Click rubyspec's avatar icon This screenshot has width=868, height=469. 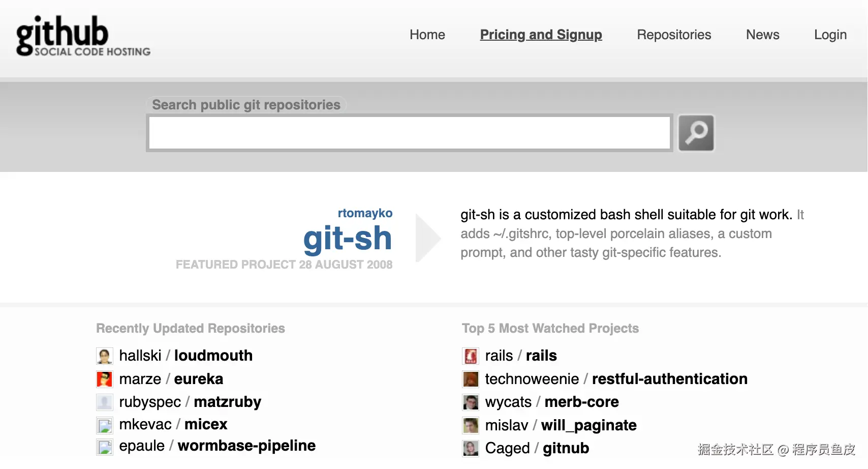[x=105, y=402]
